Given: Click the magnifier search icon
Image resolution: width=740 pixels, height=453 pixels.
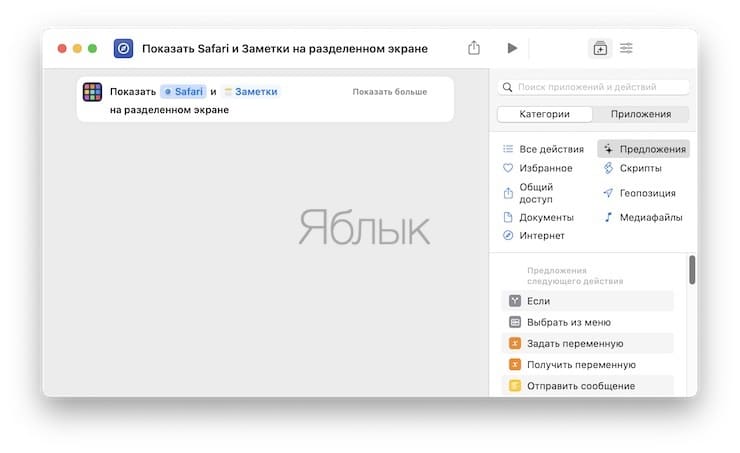Looking at the screenshot, I should [507, 87].
